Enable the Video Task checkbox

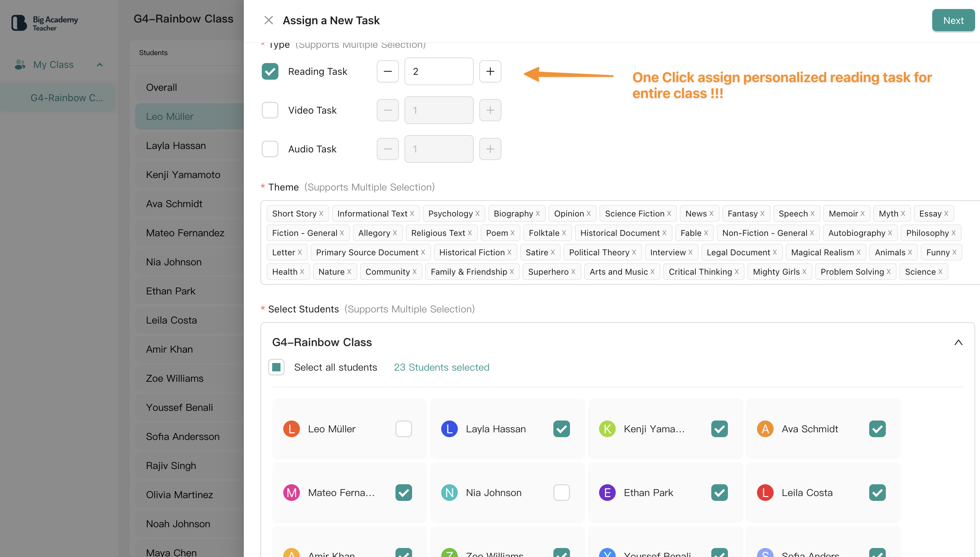coord(270,110)
